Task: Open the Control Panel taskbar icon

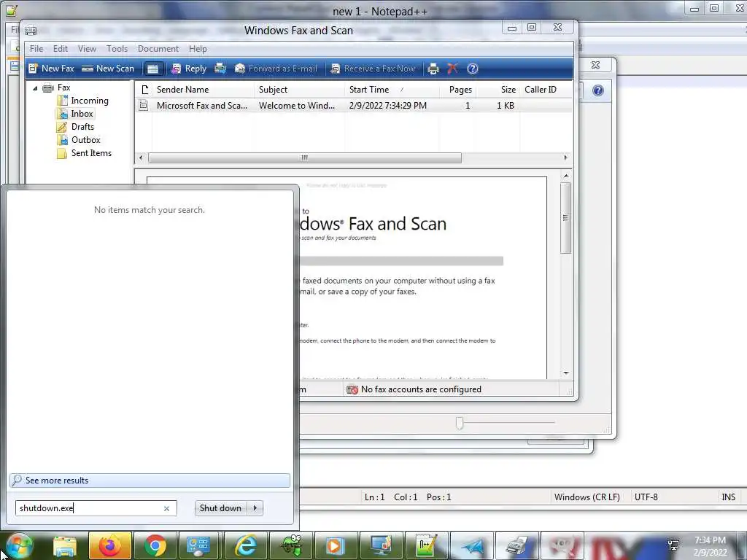Action: tap(198, 546)
